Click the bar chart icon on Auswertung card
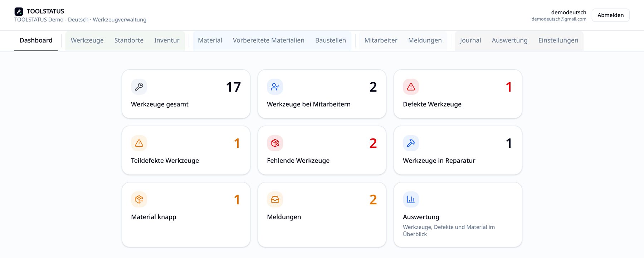 click(411, 199)
